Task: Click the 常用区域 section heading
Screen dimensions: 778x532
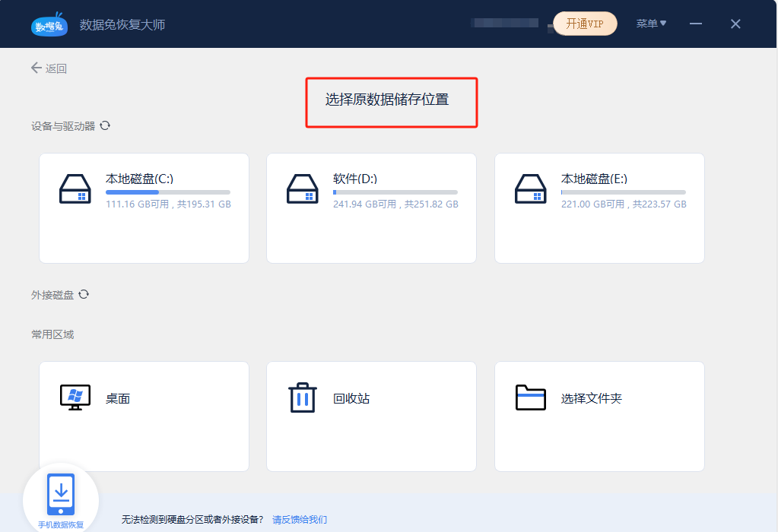Action: coord(52,334)
